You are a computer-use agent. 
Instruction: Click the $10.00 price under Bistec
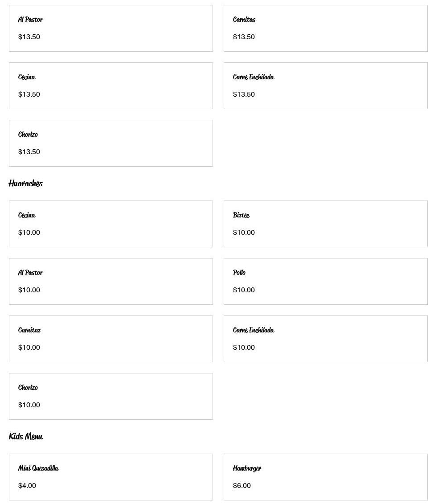click(x=244, y=233)
